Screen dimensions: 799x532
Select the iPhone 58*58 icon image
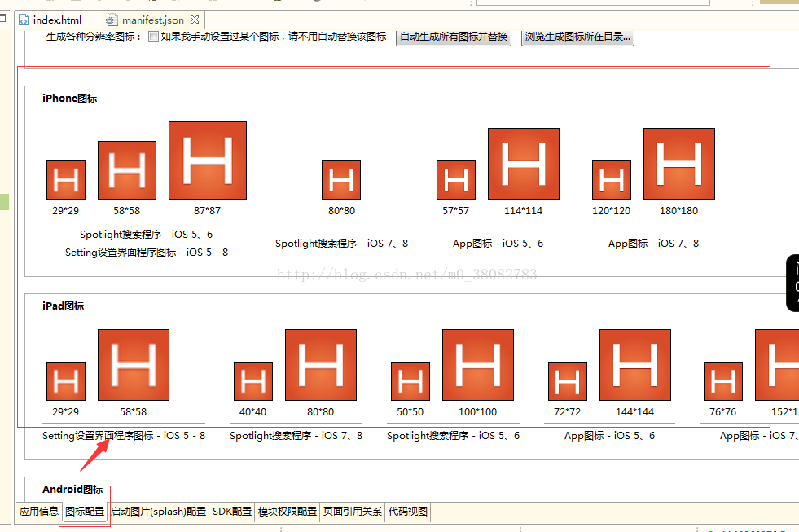pos(127,170)
